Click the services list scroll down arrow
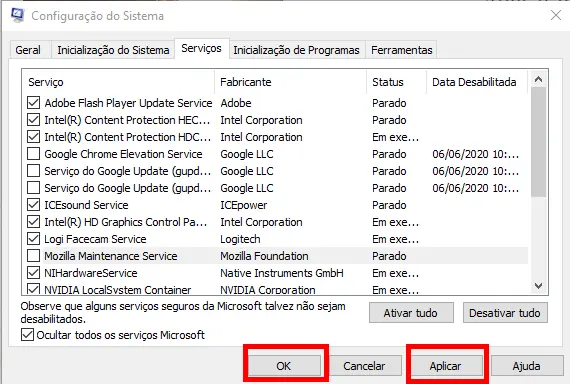Screen dimensions: 570x384 pyautogui.click(x=538, y=286)
